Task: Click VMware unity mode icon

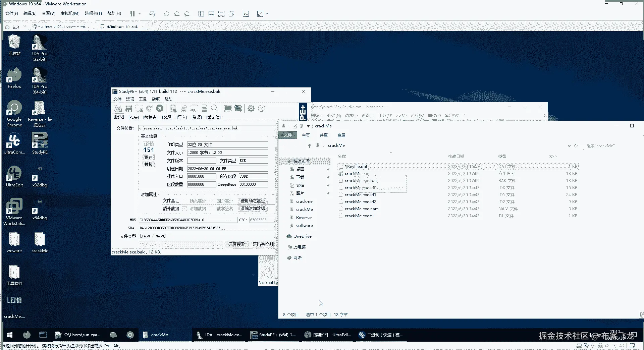Action: 231,14
